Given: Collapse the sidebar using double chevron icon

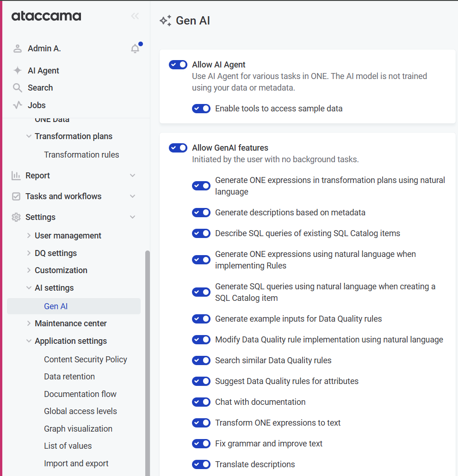Looking at the screenshot, I should pos(135,16).
